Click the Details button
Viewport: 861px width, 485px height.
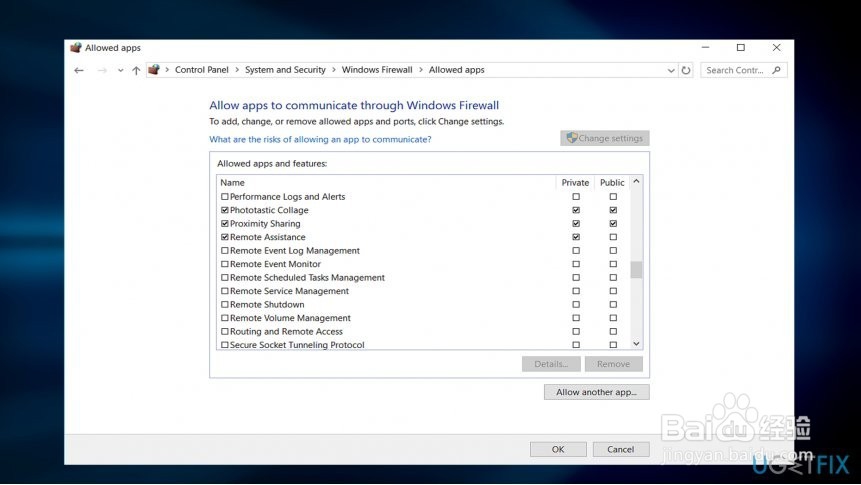coord(551,364)
